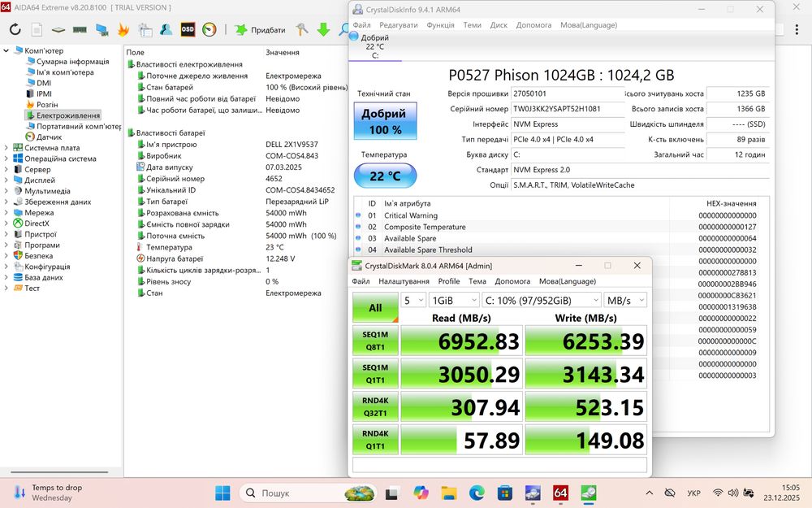812x508 pixels.
Task: Open CrystalDiskInfo Теми menu
Action: tap(472, 25)
